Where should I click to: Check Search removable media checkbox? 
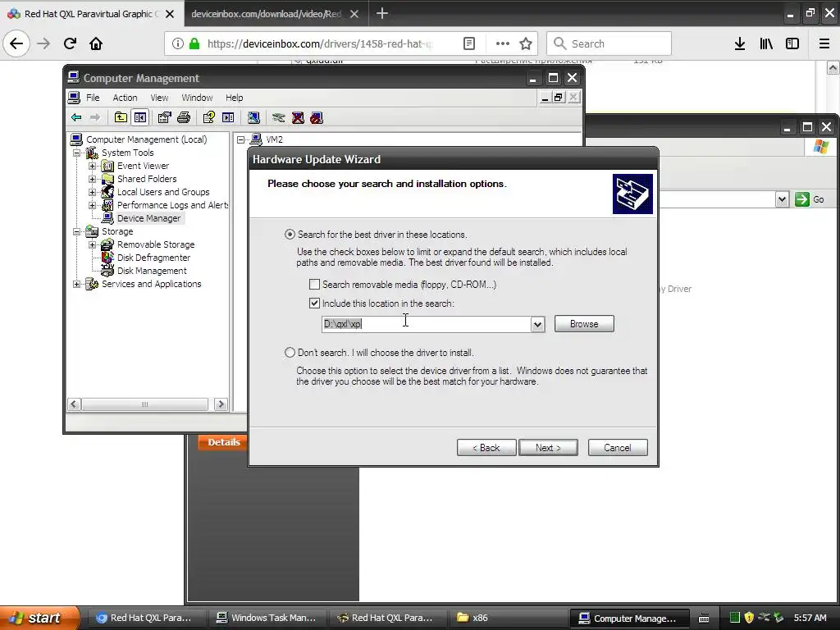click(314, 284)
